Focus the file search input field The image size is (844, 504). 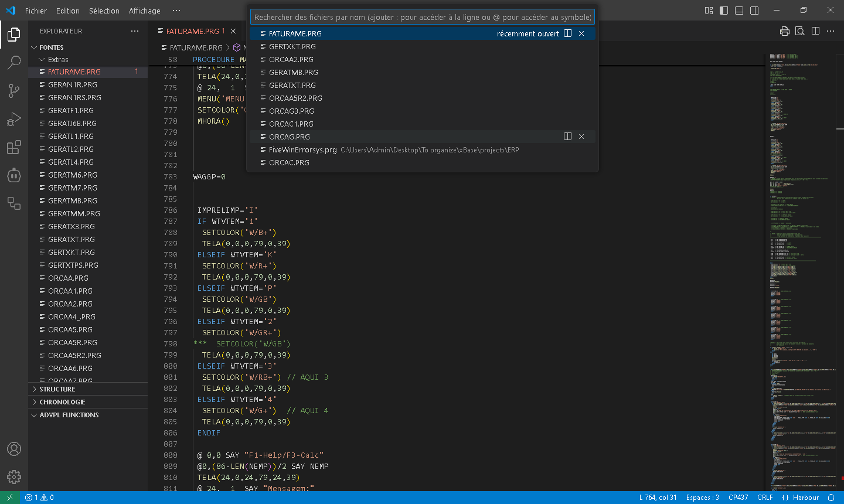(x=422, y=17)
